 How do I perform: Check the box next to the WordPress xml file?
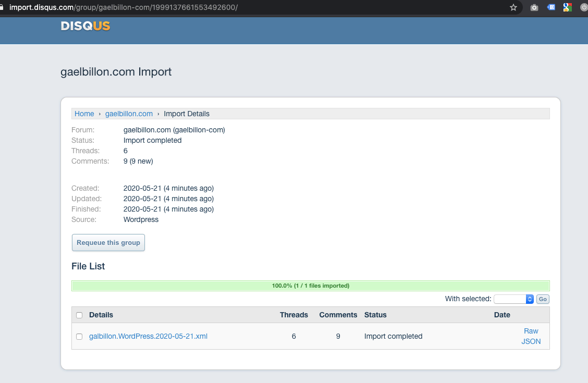(x=79, y=336)
